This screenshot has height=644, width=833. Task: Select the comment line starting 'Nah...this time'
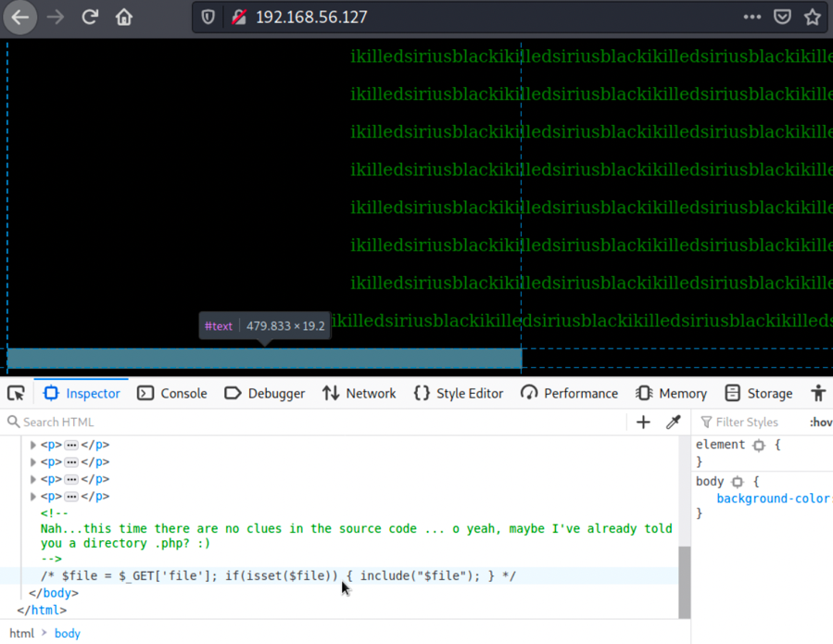click(357, 529)
